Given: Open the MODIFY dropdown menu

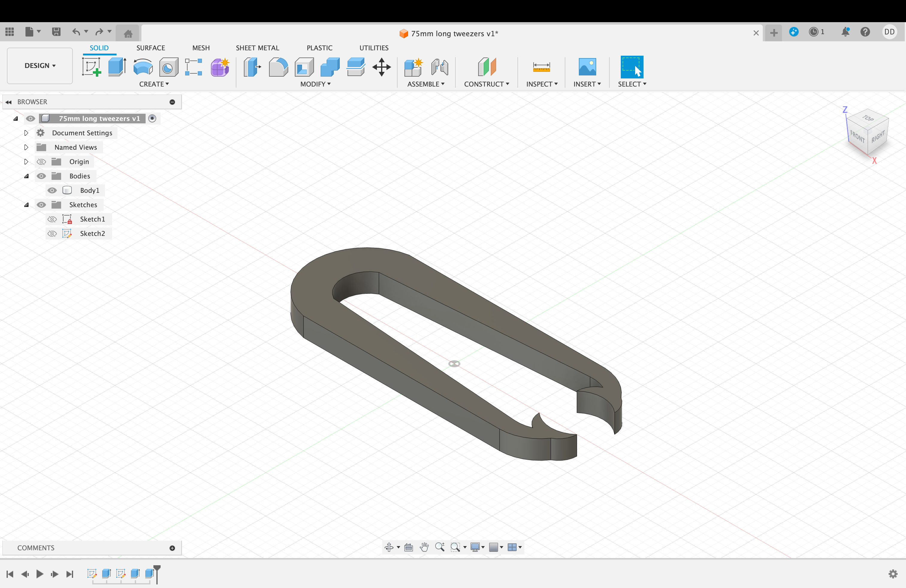Looking at the screenshot, I should pos(315,84).
